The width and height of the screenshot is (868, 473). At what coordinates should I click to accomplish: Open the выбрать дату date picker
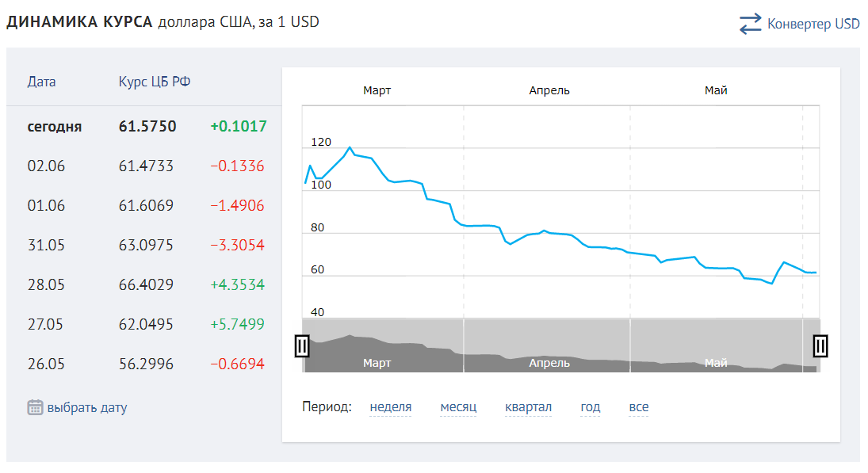click(87, 408)
